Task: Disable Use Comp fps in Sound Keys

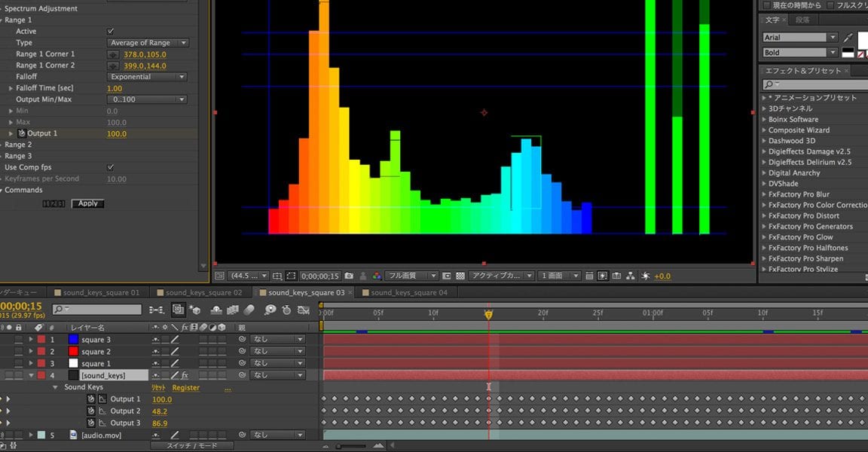Action: point(110,166)
